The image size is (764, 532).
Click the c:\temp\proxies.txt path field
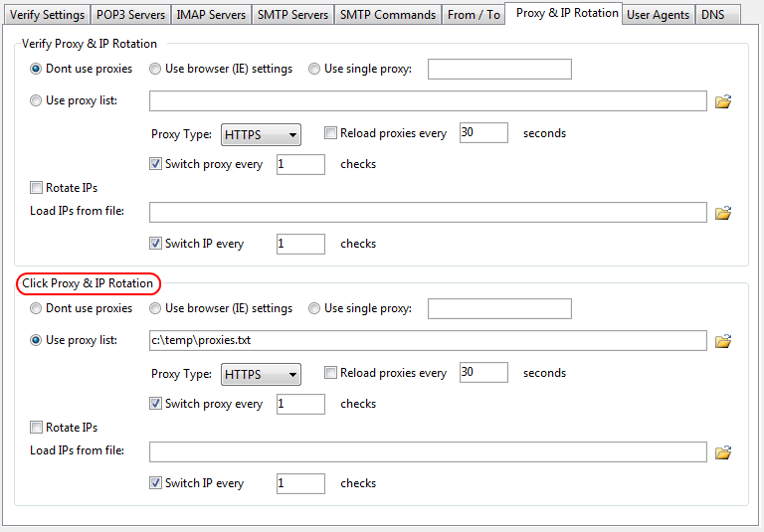coord(428,341)
